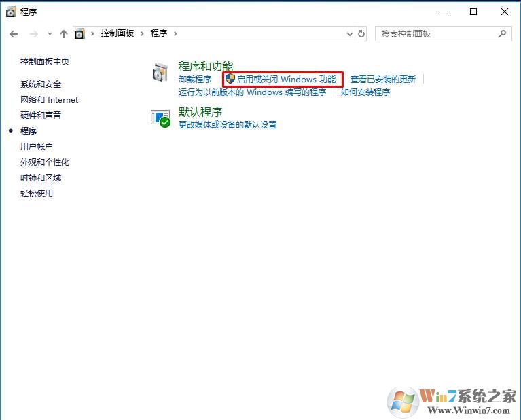
Task: Go to 控制面板主页
Action: click(45, 62)
